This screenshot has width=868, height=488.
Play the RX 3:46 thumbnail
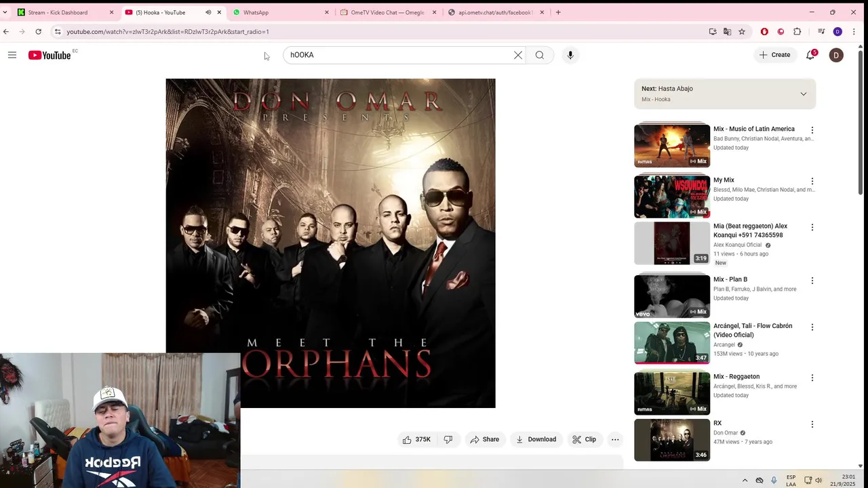point(672,440)
